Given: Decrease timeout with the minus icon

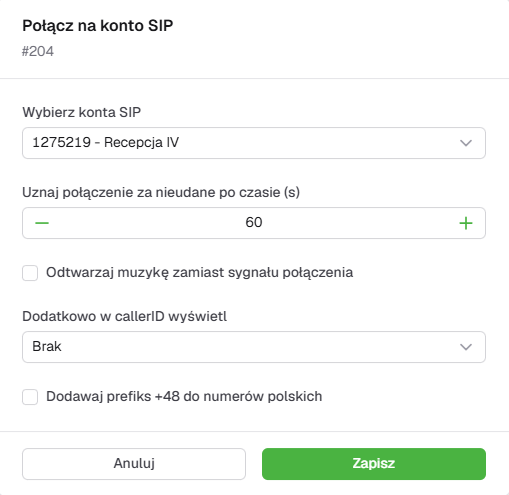Looking at the screenshot, I should click(42, 223).
